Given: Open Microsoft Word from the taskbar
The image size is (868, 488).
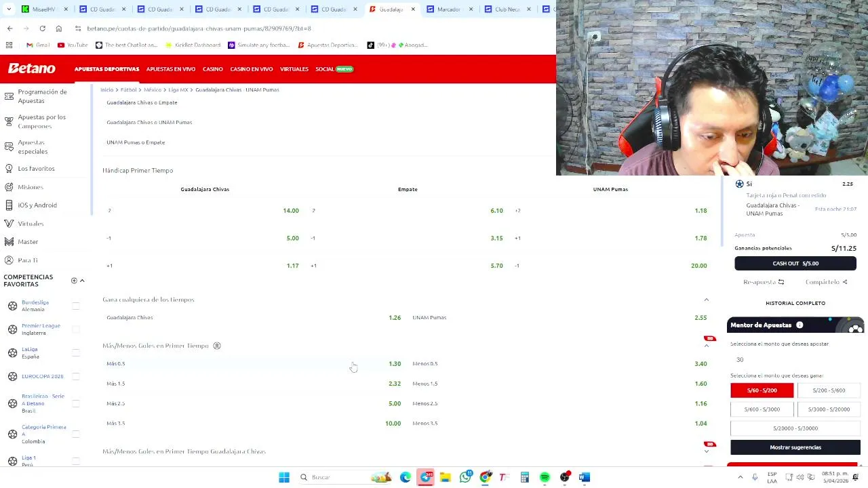Looking at the screenshot, I should [x=585, y=477].
